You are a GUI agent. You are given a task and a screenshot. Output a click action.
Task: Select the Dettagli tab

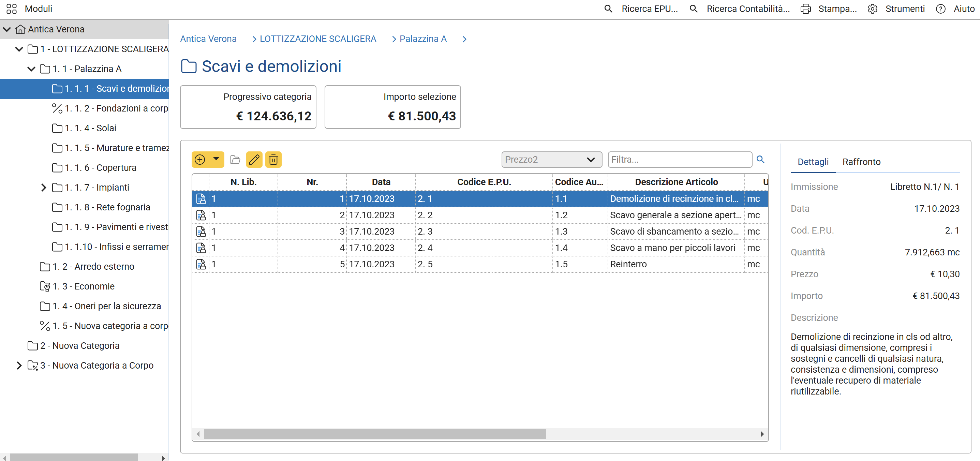[x=813, y=162]
